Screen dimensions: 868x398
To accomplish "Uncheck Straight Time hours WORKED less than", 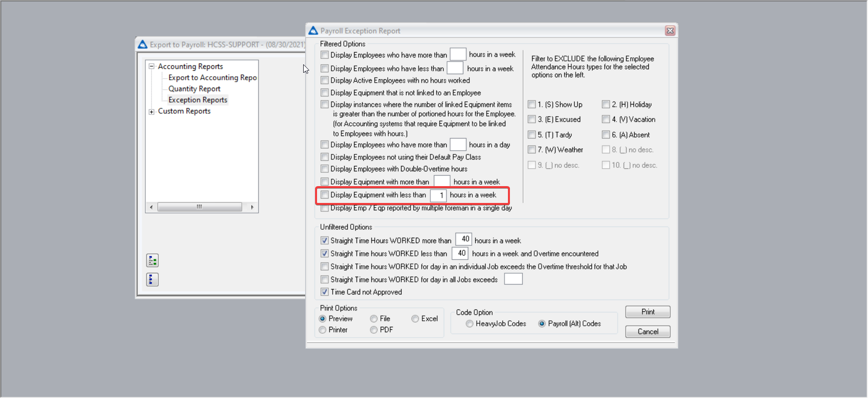I will pyautogui.click(x=324, y=253).
